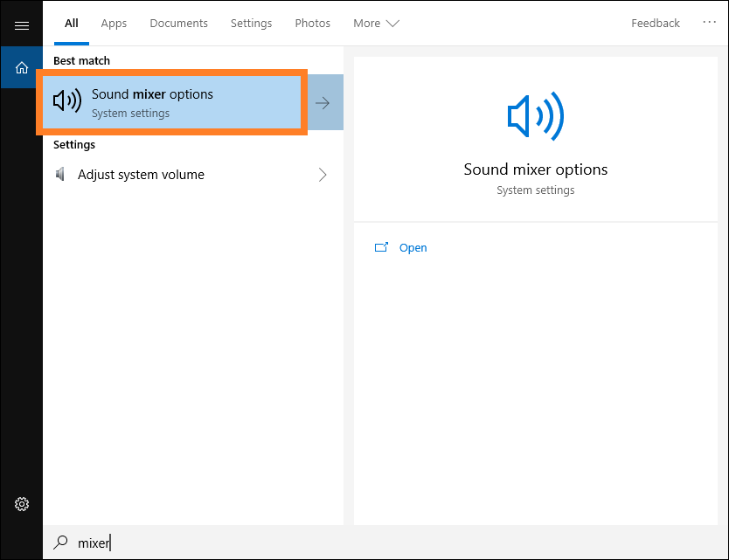Open the hamburger menu

pyautogui.click(x=22, y=24)
